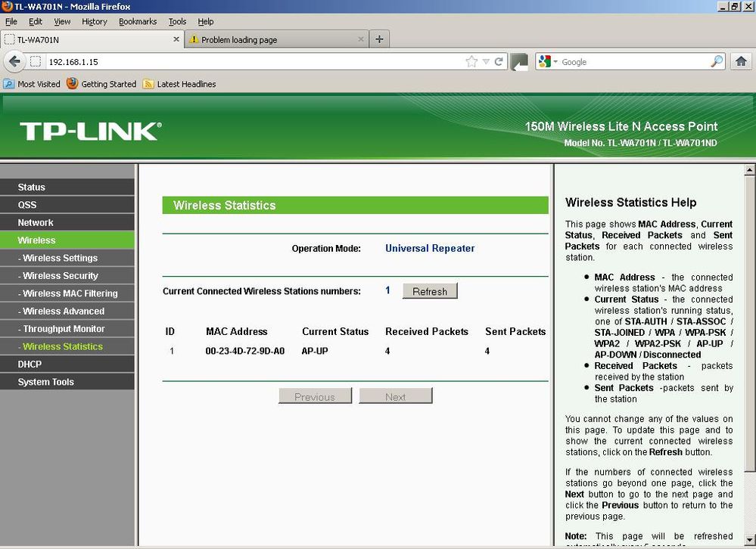Viewport: 756px width, 549px height.
Task: Click the MAC Address column header
Action: [236, 331]
